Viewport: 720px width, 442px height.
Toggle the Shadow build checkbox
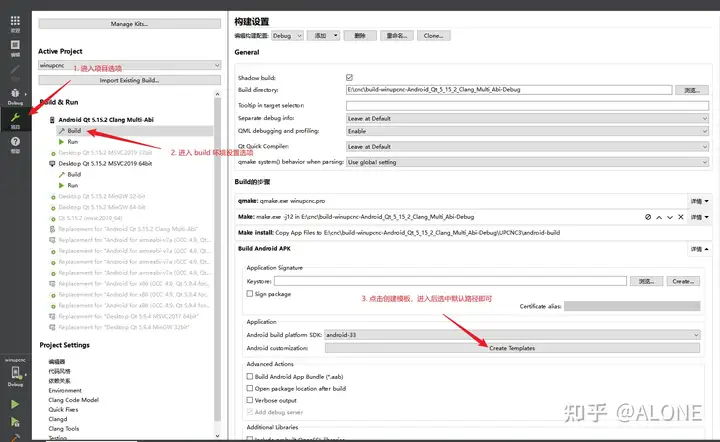[x=349, y=78]
